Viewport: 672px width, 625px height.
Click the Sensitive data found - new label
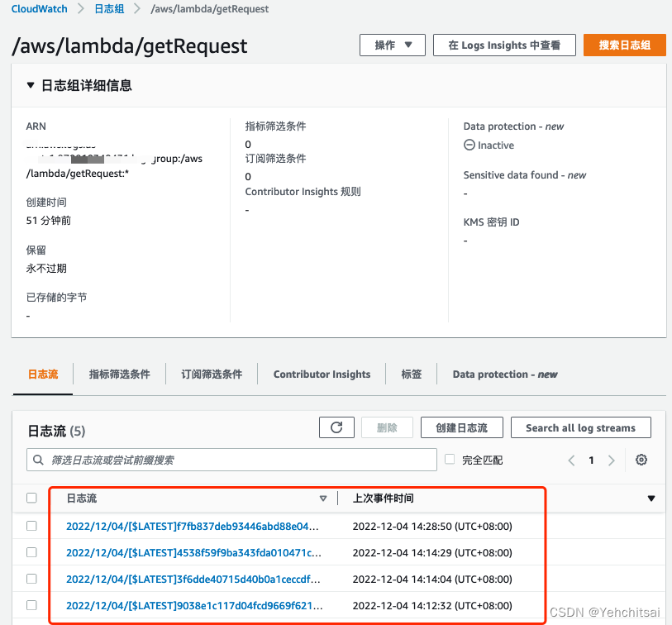pos(525,175)
